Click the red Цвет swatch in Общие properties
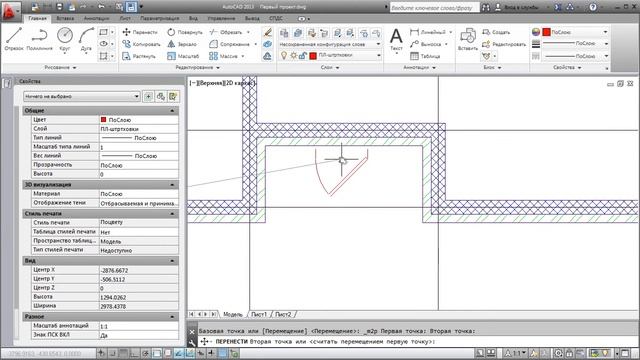Image resolution: width=640 pixels, height=360 pixels. tap(103, 120)
